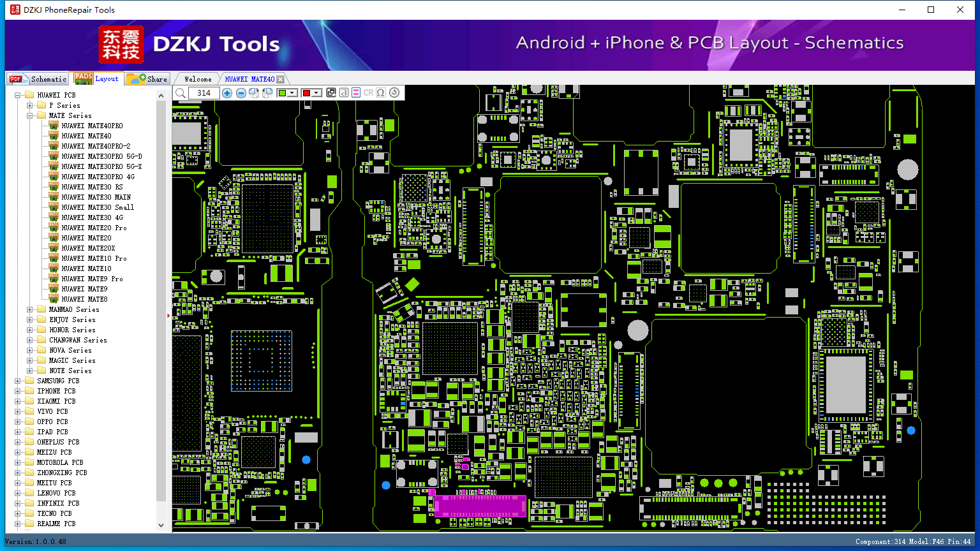
Task: Expand the SAMSUNG PCB node
Action: [18, 381]
